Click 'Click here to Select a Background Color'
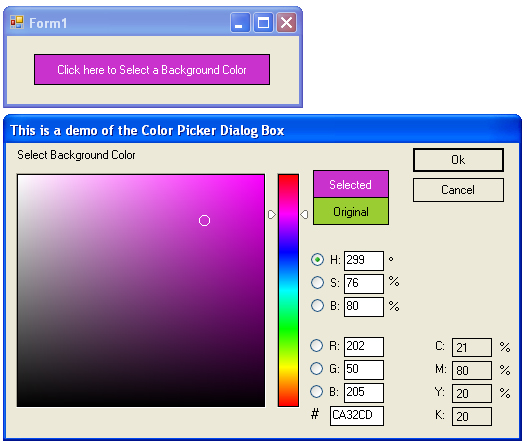The image size is (527, 446). click(152, 70)
